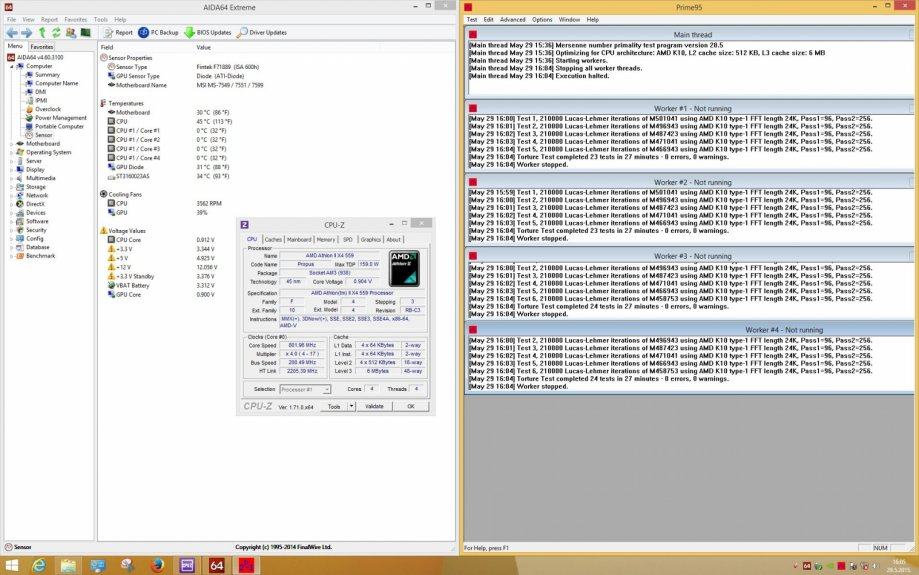The width and height of the screenshot is (919, 575).
Task: Switch to Mainboard tab in CPU-Z
Action: (x=299, y=239)
